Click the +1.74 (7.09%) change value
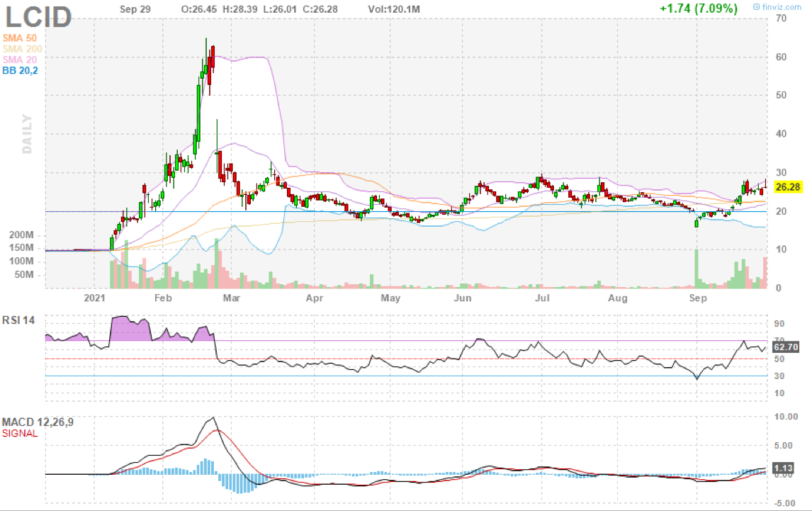This screenshot has width=812, height=511. click(x=698, y=9)
